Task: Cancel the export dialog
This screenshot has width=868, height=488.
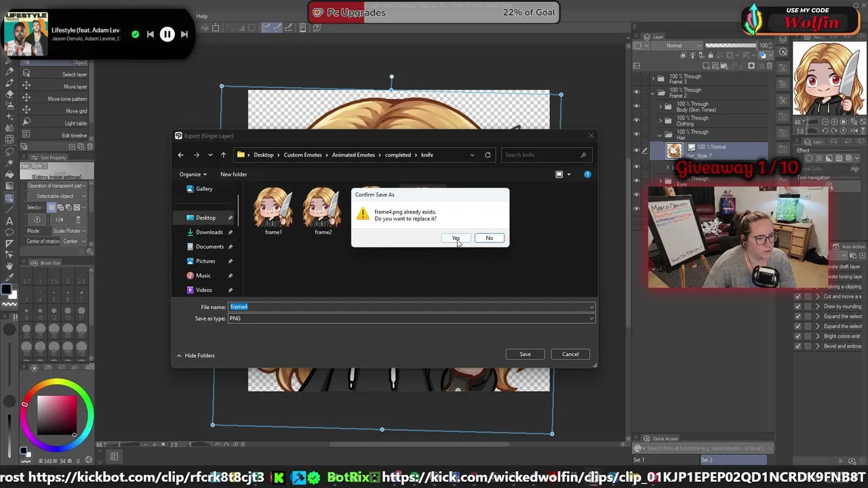Action: click(570, 354)
